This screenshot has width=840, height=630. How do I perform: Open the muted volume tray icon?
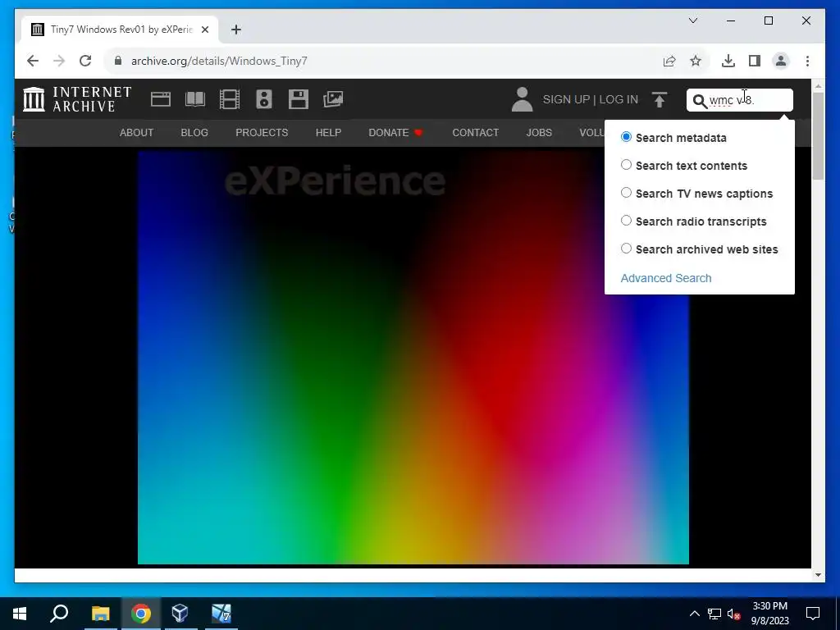[734, 614]
